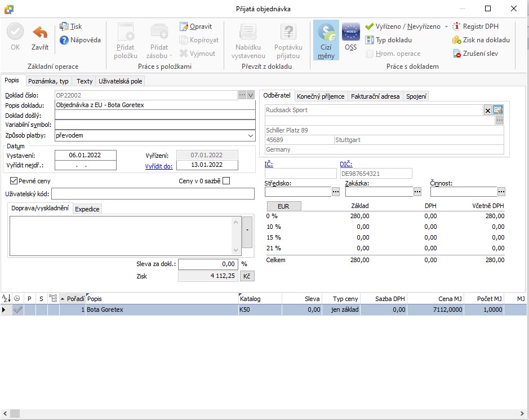Open Nápověda help

pos(80,40)
